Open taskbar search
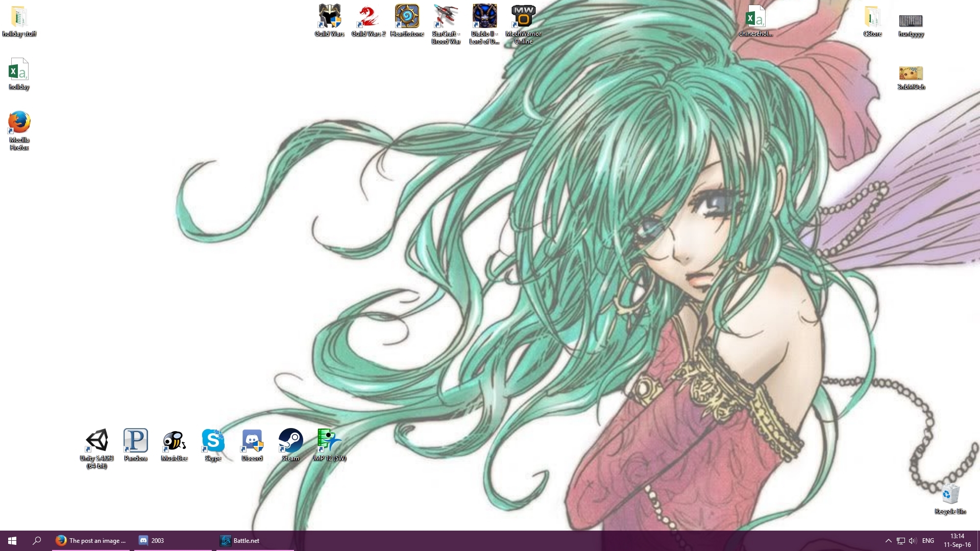Image resolution: width=980 pixels, height=551 pixels. pyautogui.click(x=37, y=541)
